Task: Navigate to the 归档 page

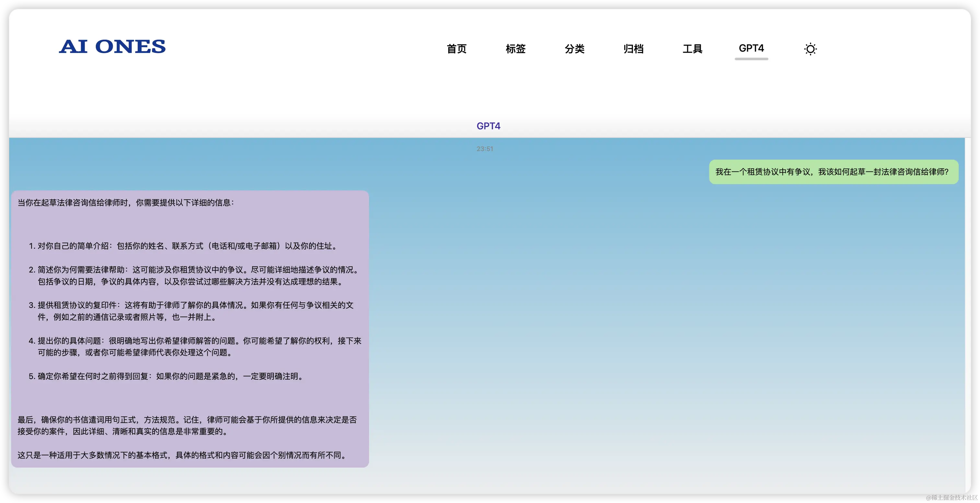Action: pos(634,49)
